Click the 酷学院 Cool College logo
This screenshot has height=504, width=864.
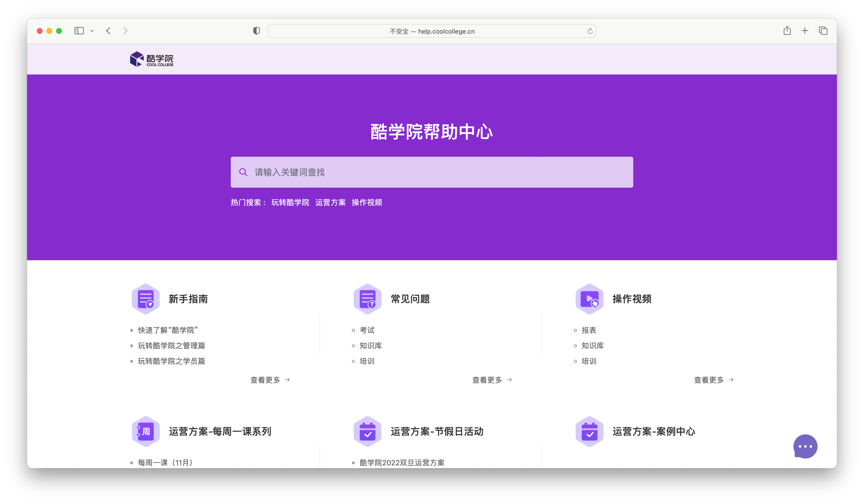tap(152, 59)
